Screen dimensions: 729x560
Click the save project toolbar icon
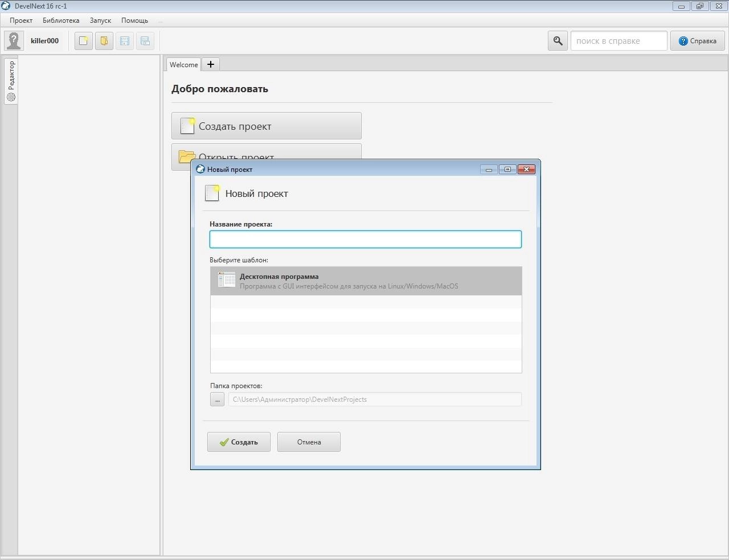click(125, 41)
